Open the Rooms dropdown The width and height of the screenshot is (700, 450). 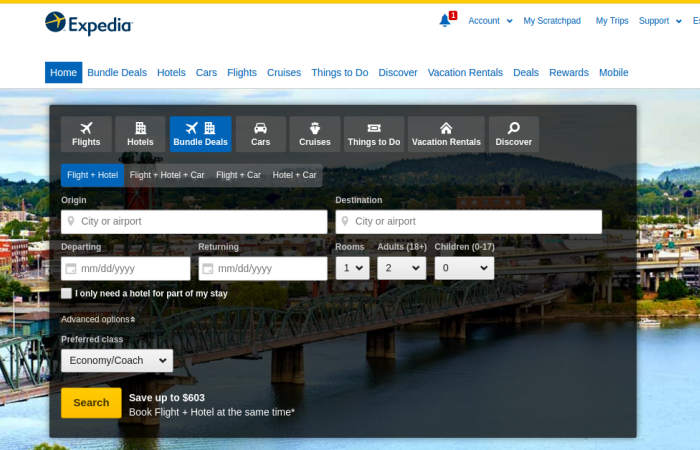pos(352,268)
